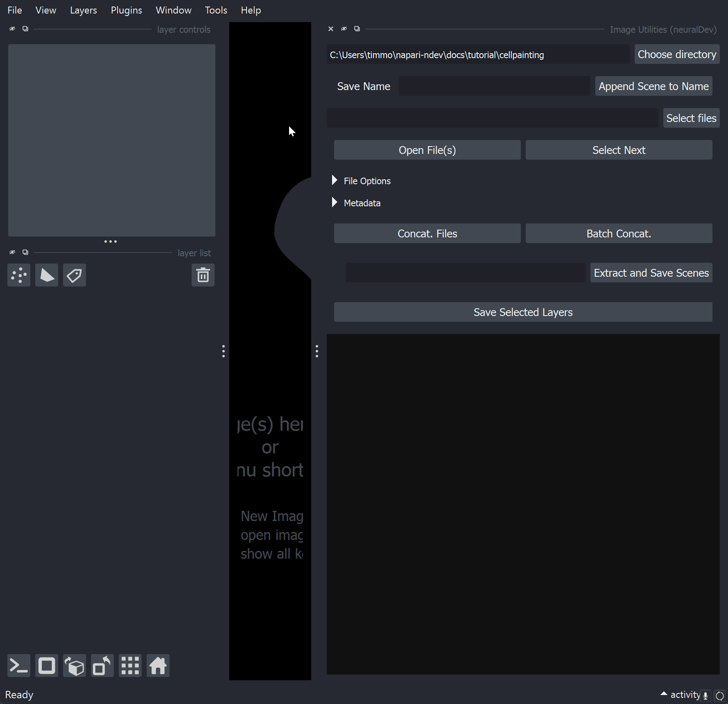This screenshot has height=704, width=728.
Task: Click the Batch Concat. button
Action: pyautogui.click(x=619, y=233)
